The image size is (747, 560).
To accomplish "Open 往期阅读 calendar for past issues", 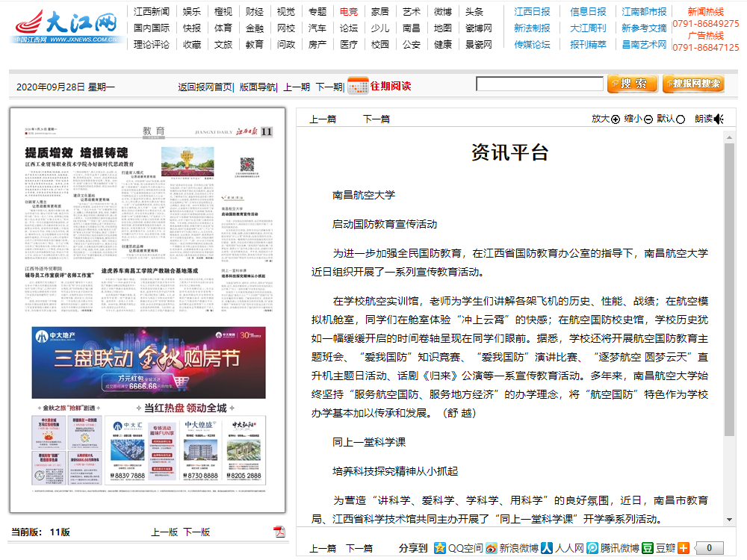I will pyautogui.click(x=379, y=86).
